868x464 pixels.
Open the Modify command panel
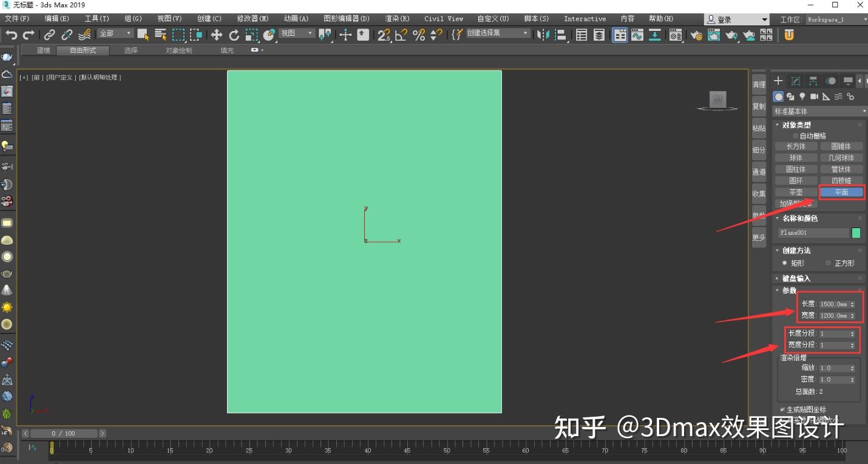796,81
